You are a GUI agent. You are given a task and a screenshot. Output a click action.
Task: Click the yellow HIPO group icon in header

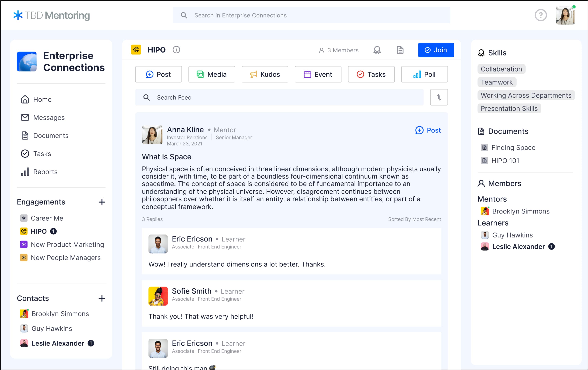click(x=136, y=50)
